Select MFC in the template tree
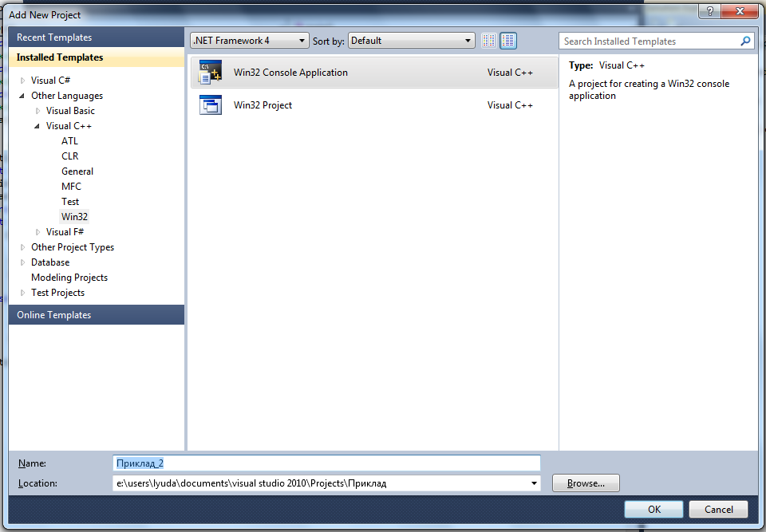Screen dimensions: 766x532 [x=71, y=186]
